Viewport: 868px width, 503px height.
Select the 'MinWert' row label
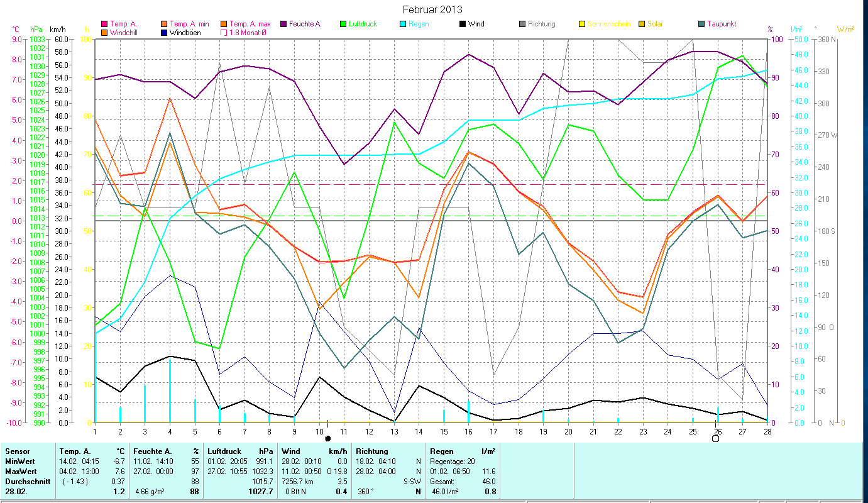pyautogui.click(x=19, y=462)
